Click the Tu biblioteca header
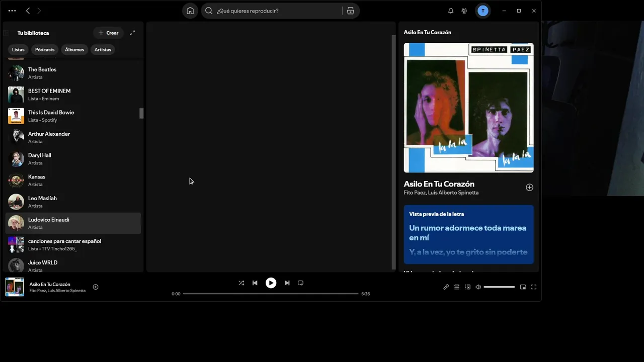 pos(33,33)
